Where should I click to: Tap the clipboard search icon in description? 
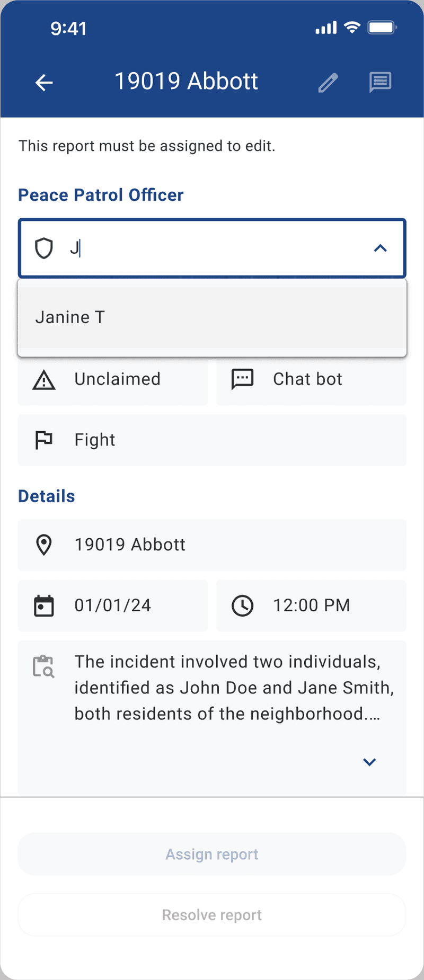[44, 666]
